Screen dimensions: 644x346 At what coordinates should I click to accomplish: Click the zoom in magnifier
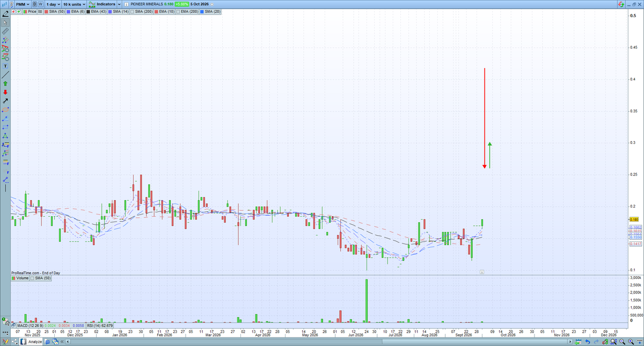click(x=631, y=342)
